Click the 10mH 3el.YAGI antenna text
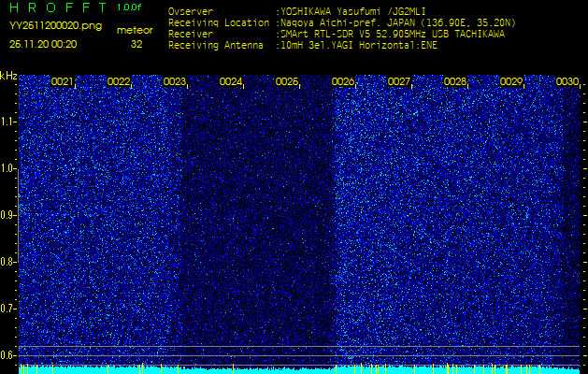 point(359,46)
